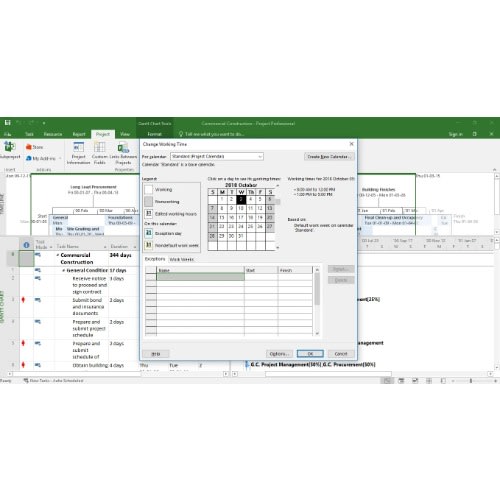Click the calendar month scroll down arrow
The image size is (500, 500).
pos(278,248)
